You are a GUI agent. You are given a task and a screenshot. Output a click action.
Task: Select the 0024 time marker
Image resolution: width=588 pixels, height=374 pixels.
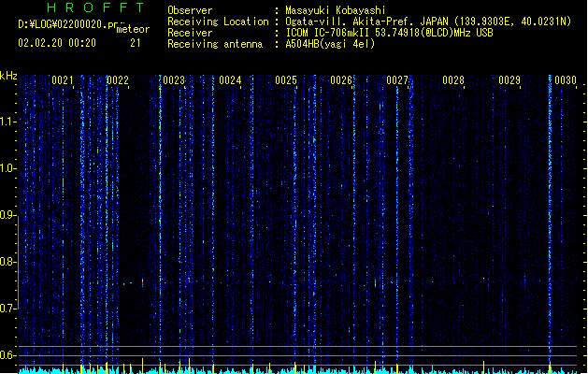coord(230,79)
